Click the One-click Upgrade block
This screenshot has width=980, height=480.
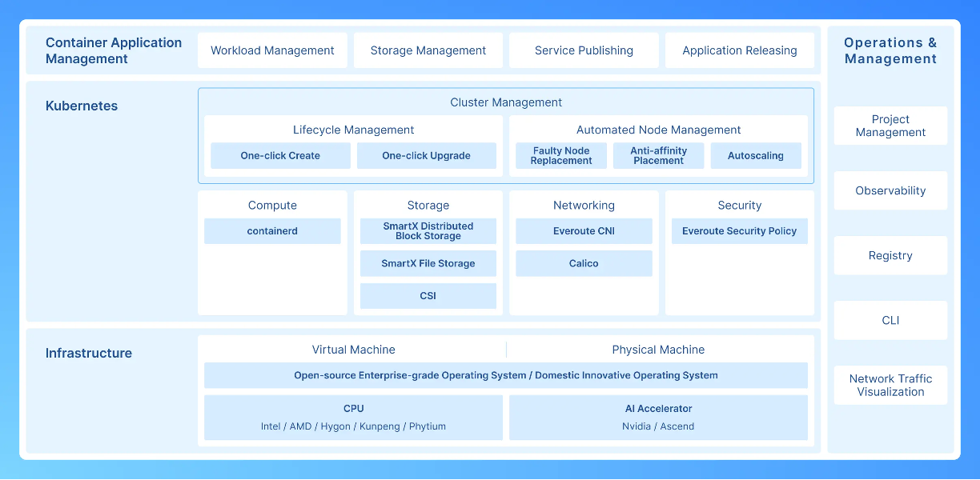[x=426, y=156]
